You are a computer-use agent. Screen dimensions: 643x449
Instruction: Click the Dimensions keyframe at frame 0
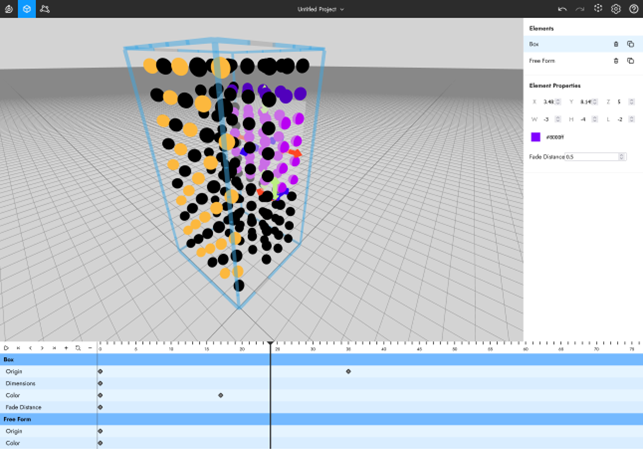tap(100, 383)
